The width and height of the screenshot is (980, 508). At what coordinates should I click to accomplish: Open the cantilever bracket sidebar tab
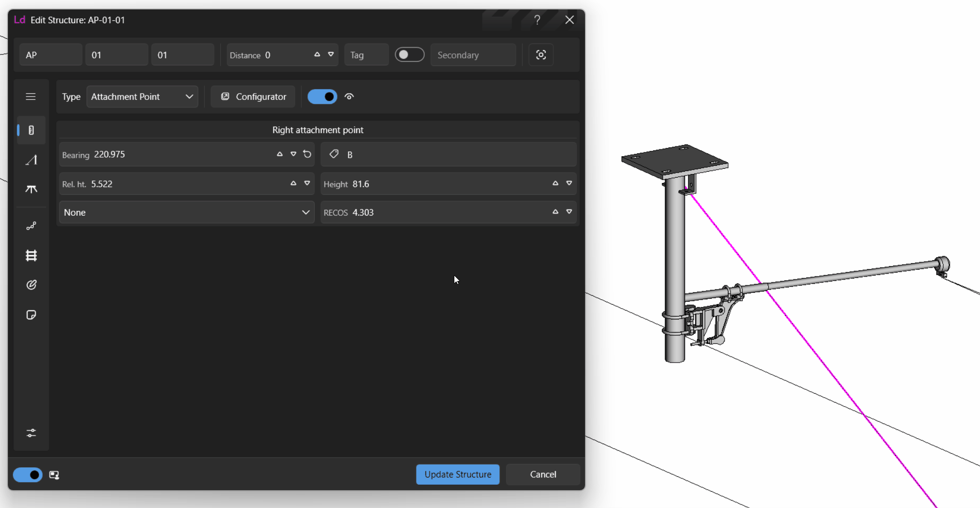(31, 189)
